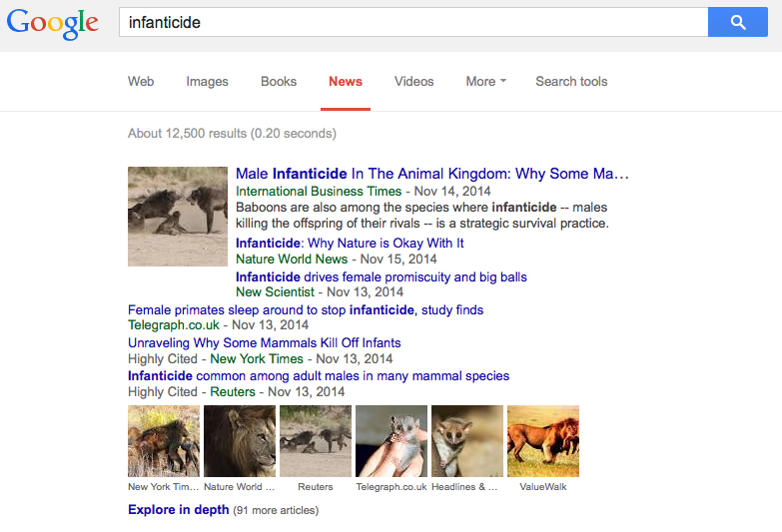Screen dimensions: 782x532
Task: Open Unraveling Why Some Mammals Kill Off Infants
Action: point(265,342)
